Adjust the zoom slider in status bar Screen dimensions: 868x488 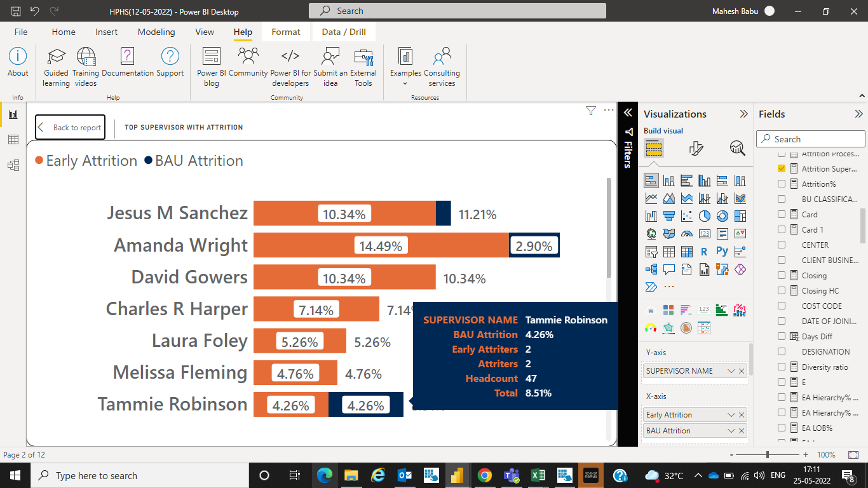pyautogui.click(x=768, y=455)
